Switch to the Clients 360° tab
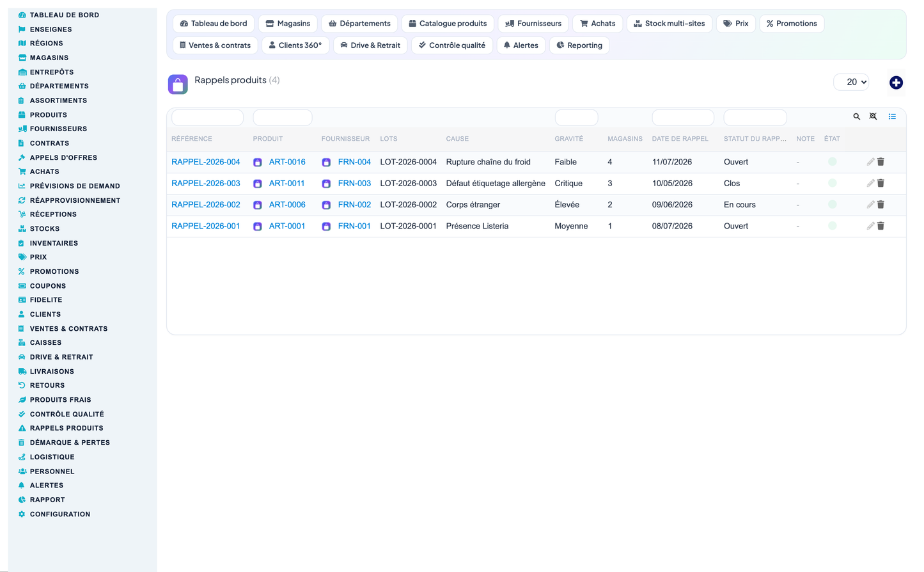Viewport: 924px width, 572px height. click(295, 45)
